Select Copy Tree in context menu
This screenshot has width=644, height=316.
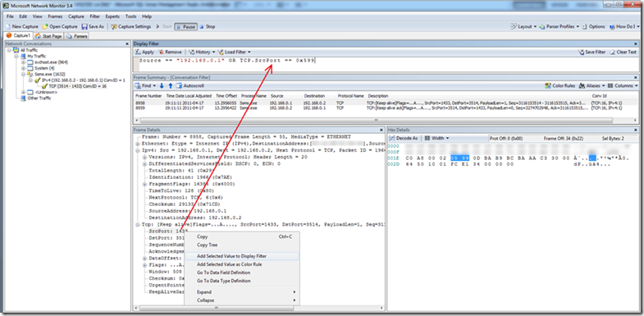click(x=242, y=245)
